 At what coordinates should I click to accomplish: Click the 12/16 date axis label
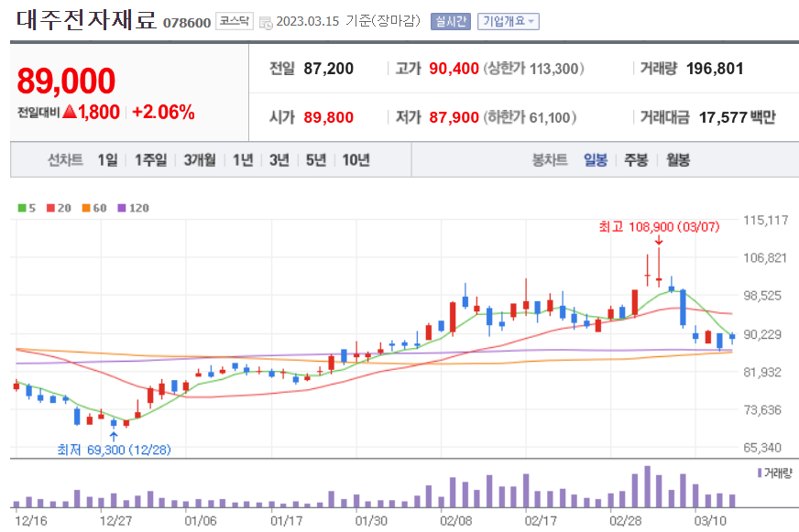point(30,521)
